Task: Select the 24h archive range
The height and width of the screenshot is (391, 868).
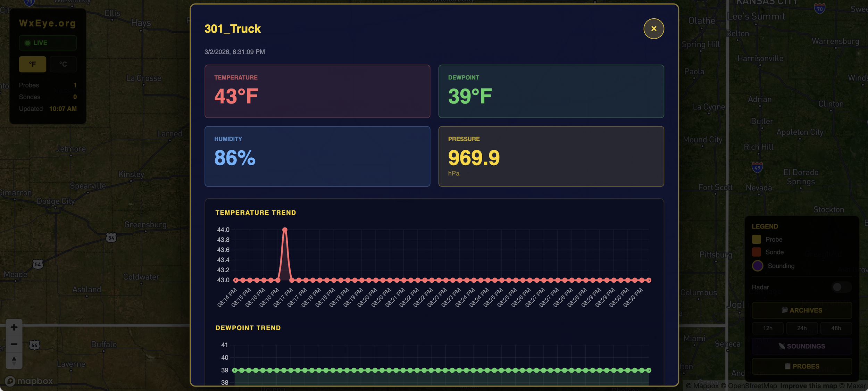Action: [801, 328]
